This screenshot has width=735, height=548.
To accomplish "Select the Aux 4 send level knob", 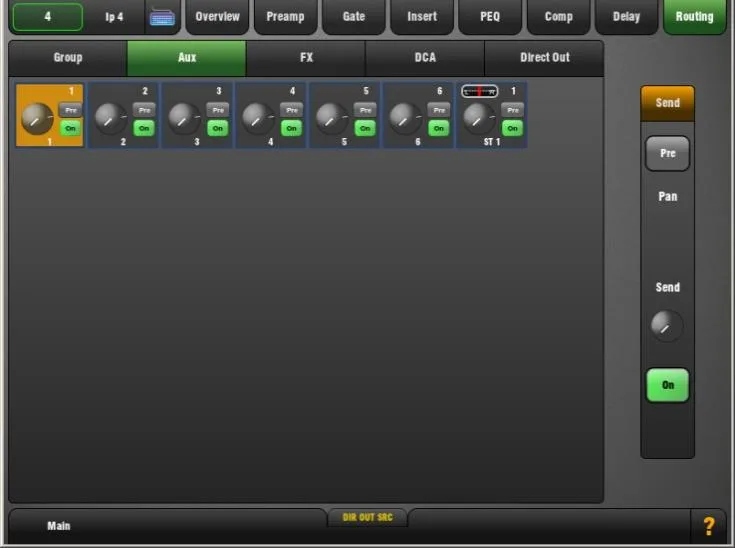I will click(x=258, y=119).
